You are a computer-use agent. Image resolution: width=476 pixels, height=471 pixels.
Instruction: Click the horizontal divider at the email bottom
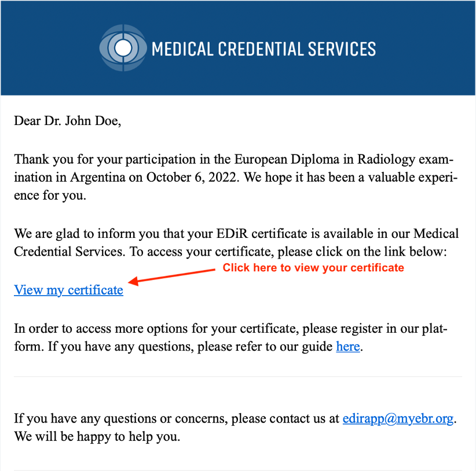238,470
